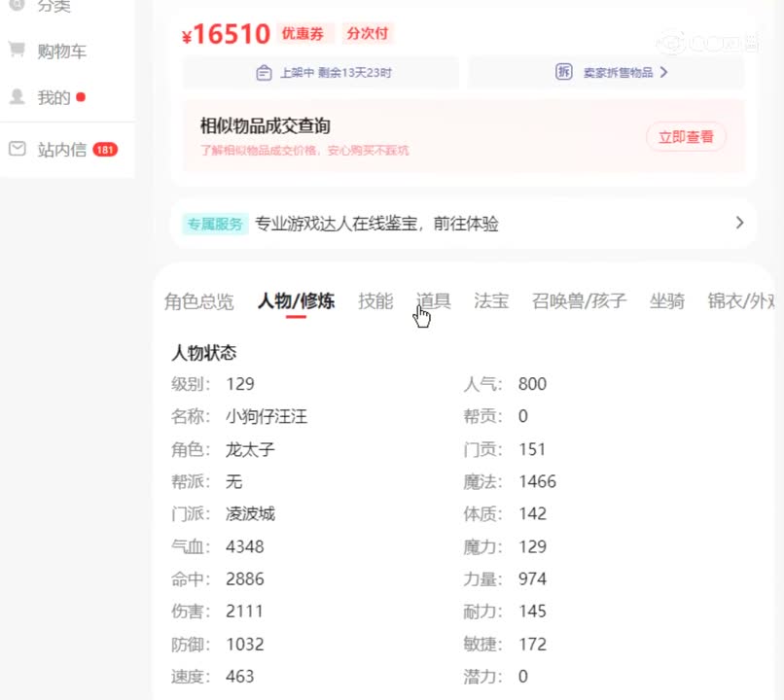
Task: Click the 相似物品成交查询 heading
Action: 265,125
